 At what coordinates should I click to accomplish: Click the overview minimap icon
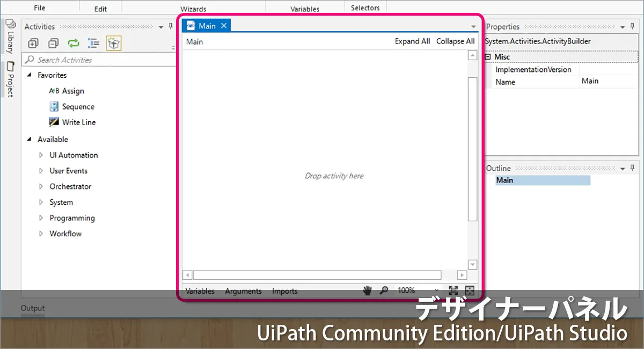point(470,290)
